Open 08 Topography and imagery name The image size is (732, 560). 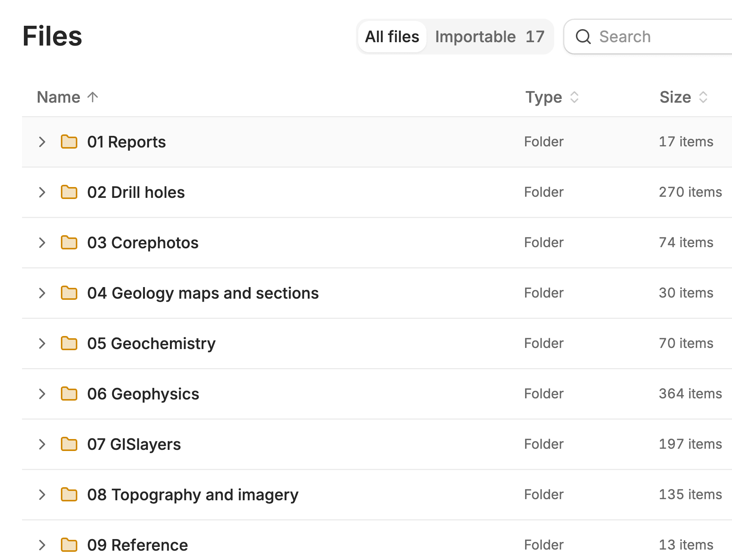193,495
